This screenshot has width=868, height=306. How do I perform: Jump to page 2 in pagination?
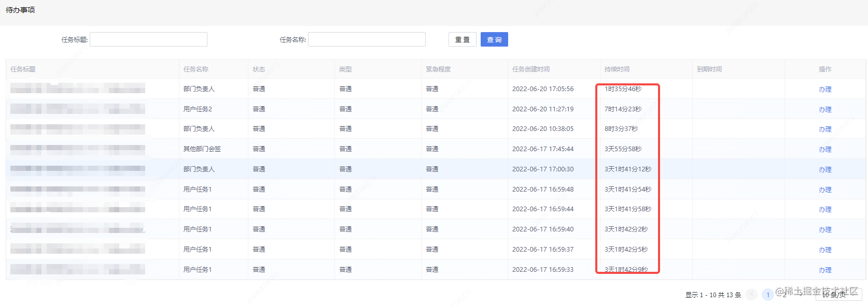(785, 295)
